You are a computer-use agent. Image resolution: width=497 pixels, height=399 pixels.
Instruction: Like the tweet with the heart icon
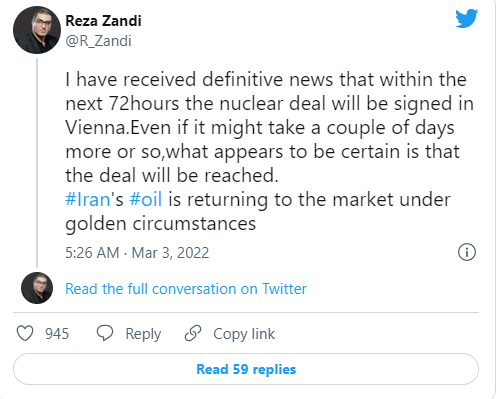tap(25, 333)
